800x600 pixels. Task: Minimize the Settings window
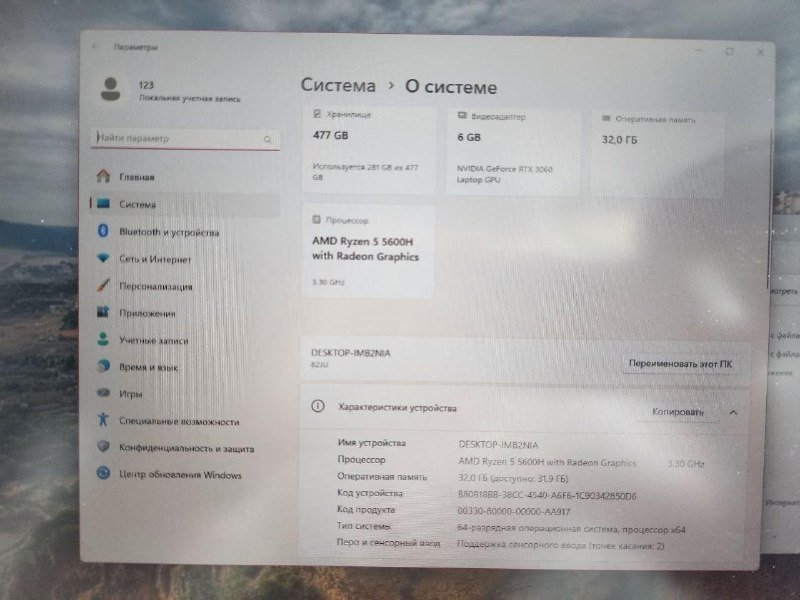699,50
